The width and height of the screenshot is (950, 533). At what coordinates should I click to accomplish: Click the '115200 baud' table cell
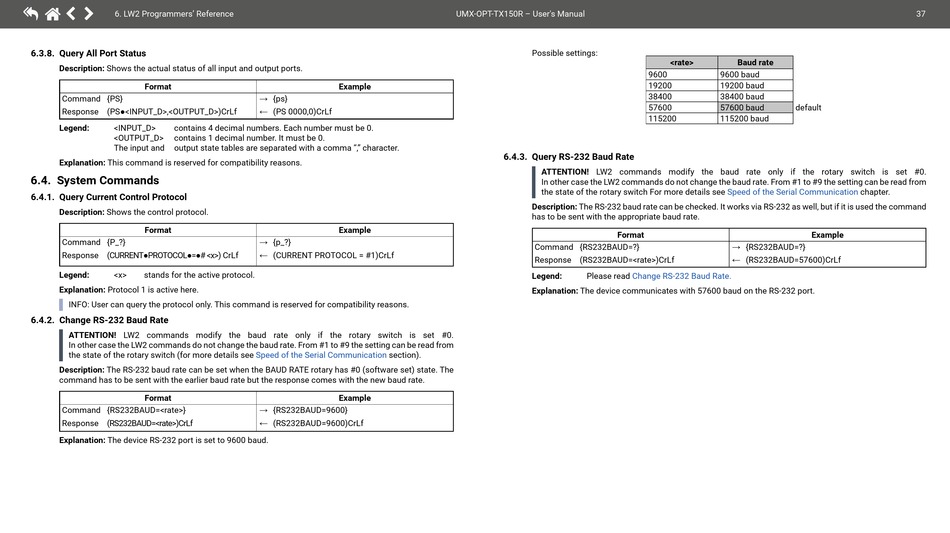point(755,118)
